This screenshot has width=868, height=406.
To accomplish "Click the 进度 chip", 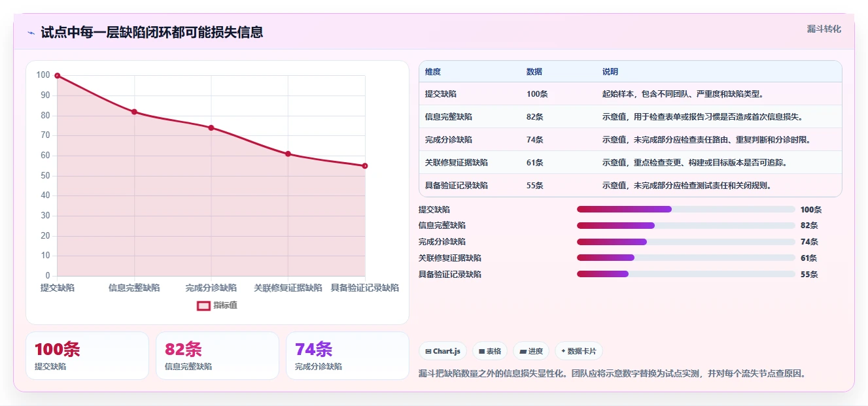I will pyautogui.click(x=531, y=351).
